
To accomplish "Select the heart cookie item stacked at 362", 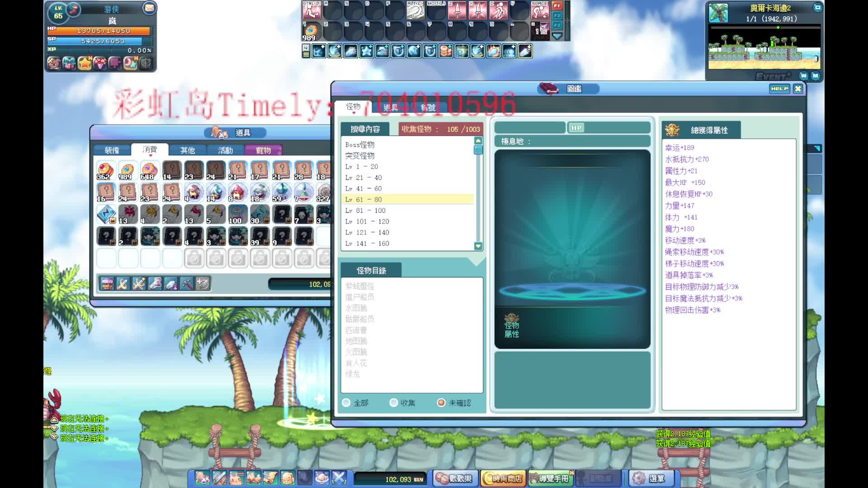I will point(106,171).
